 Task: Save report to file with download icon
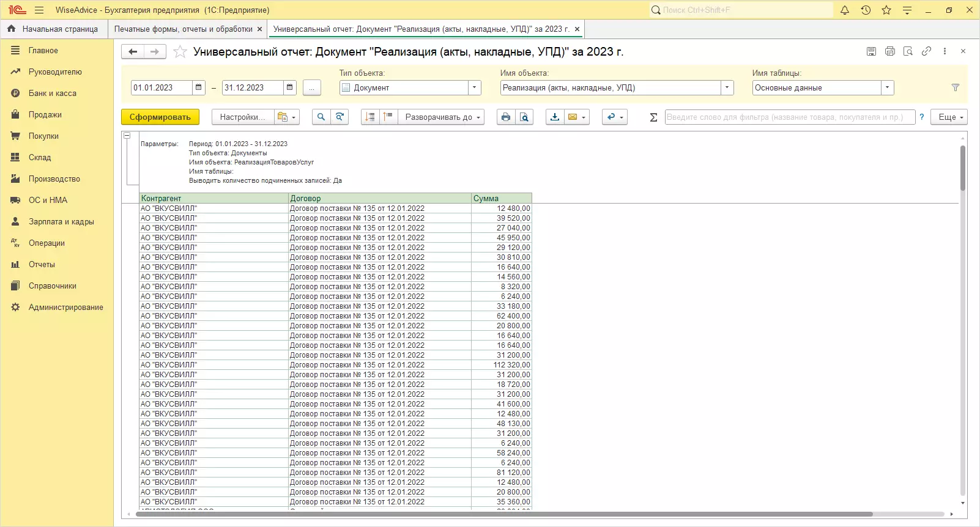coord(554,117)
